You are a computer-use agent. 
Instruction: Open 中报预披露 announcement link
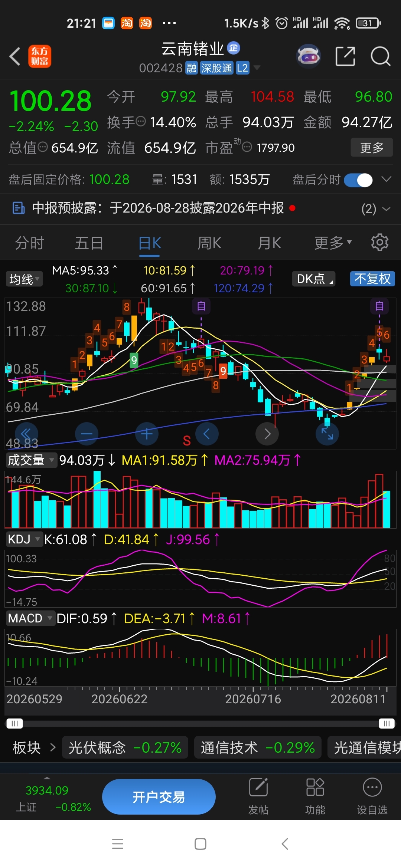point(158,208)
